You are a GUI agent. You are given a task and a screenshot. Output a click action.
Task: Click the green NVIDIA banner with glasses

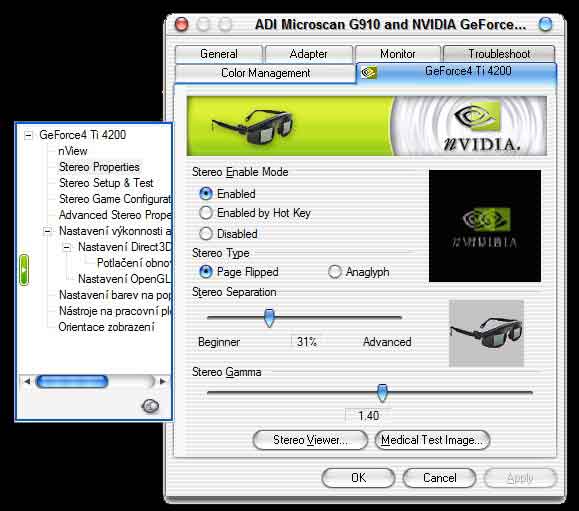367,126
